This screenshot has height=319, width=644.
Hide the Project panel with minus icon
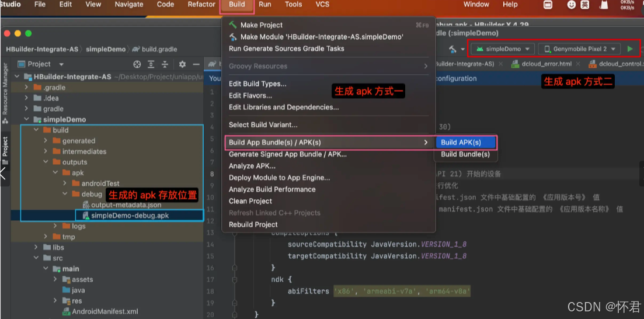(x=196, y=64)
